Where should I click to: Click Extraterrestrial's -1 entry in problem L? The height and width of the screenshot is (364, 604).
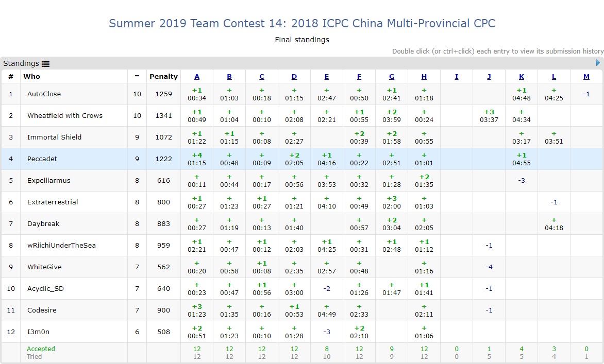pyautogui.click(x=554, y=202)
